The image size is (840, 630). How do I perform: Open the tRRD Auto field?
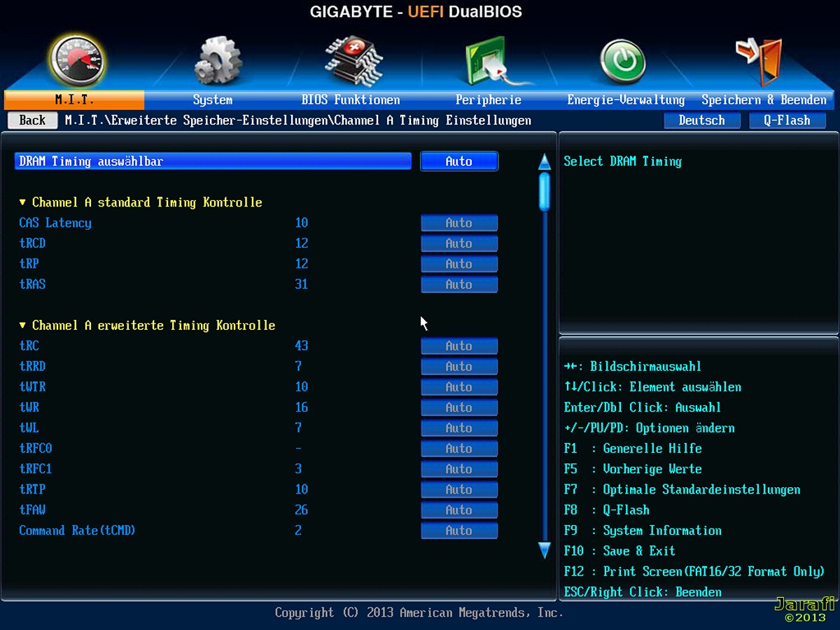pyautogui.click(x=459, y=366)
